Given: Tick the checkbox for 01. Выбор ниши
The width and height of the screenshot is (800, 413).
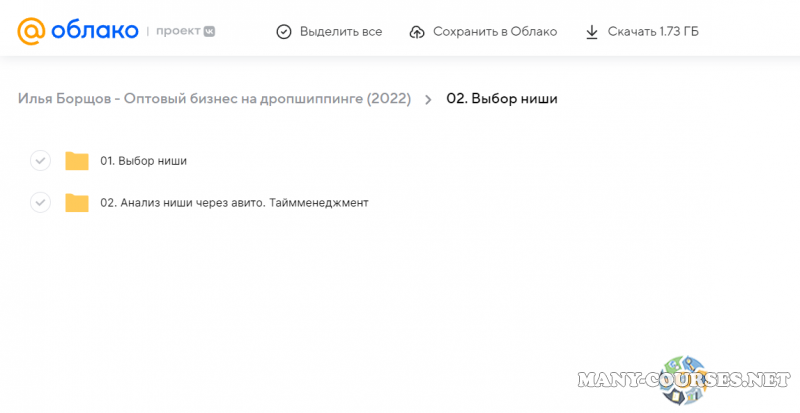Looking at the screenshot, I should point(40,161).
